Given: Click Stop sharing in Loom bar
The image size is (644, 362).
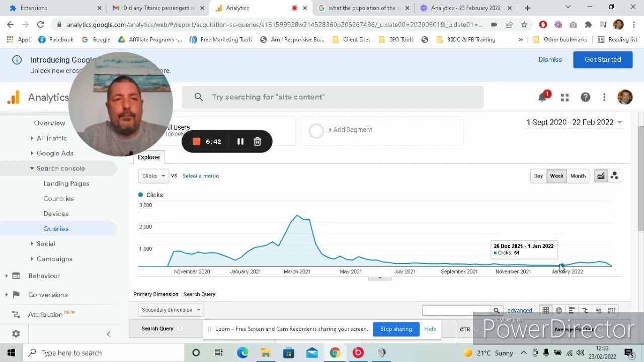Looking at the screenshot, I should (x=396, y=329).
